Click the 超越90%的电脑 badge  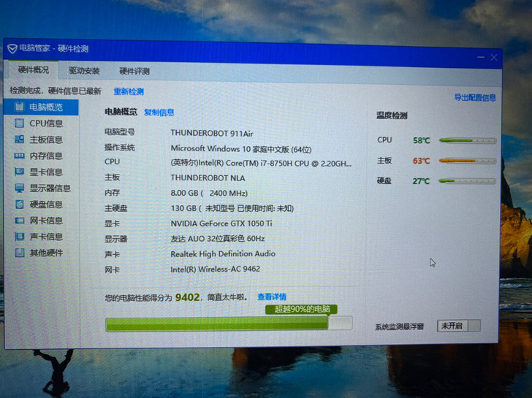(x=301, y=309)
